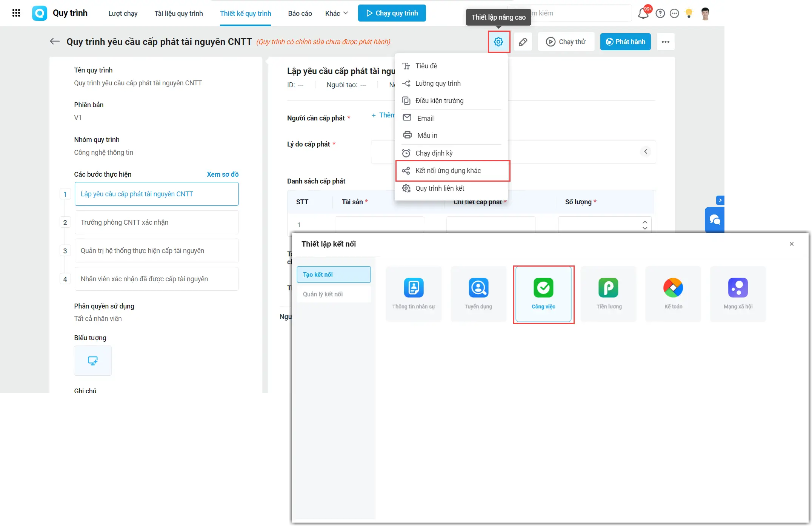The image size is (812, 526).
Task: Click the Phát hành button
Action: [626, 42]
